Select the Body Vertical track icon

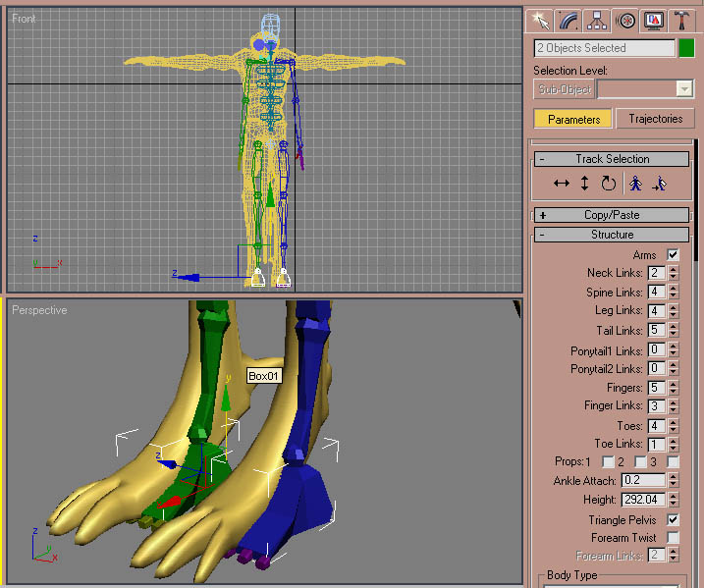(x=585, y=184)
